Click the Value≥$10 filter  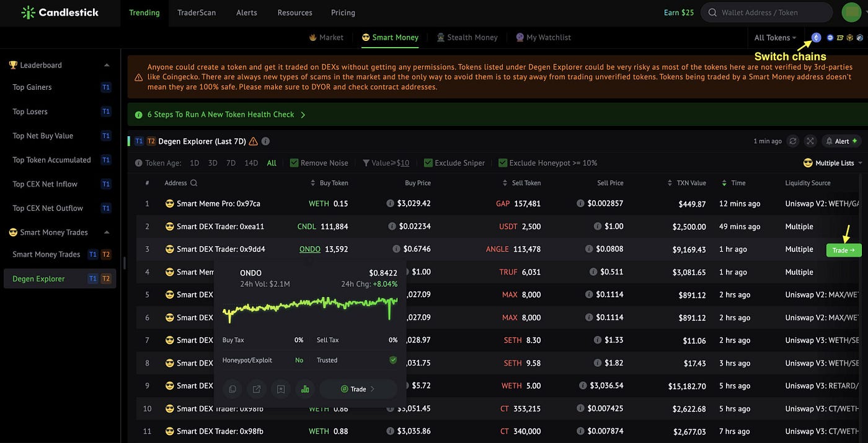pyautogui.click(x=386, y=163)
